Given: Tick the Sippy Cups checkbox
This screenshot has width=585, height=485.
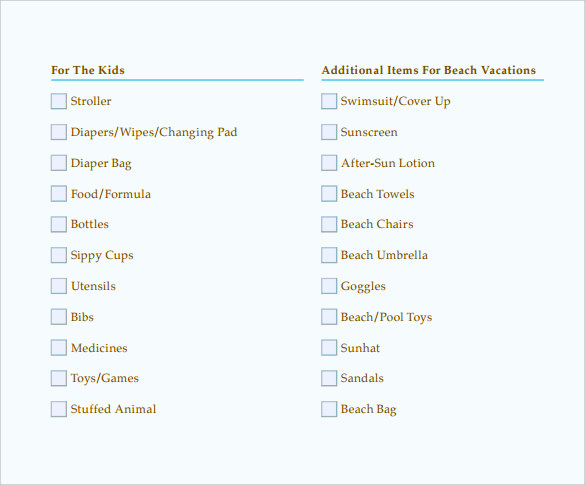Looking at the screenshot, I should point(59,255).
